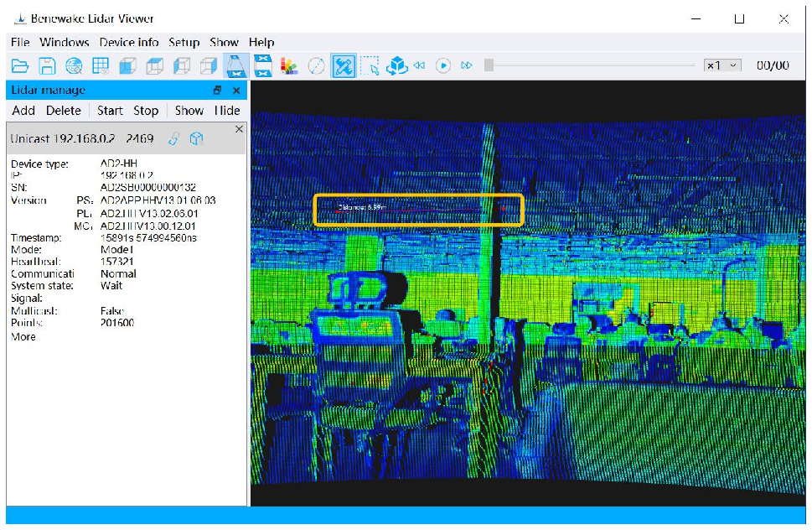Click Add in Lidar manage panel
Image resolution: width=812 pixels, height=530 pixels.
coord(23,111)
